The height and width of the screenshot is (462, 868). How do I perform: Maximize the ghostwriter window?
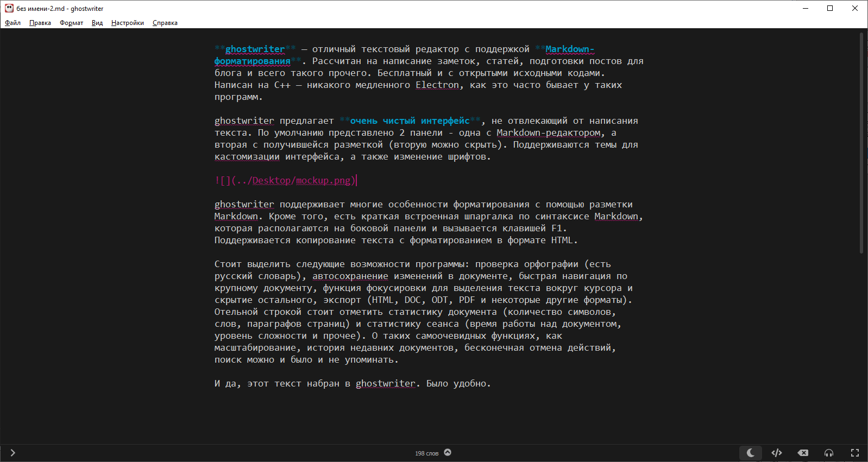830,8
